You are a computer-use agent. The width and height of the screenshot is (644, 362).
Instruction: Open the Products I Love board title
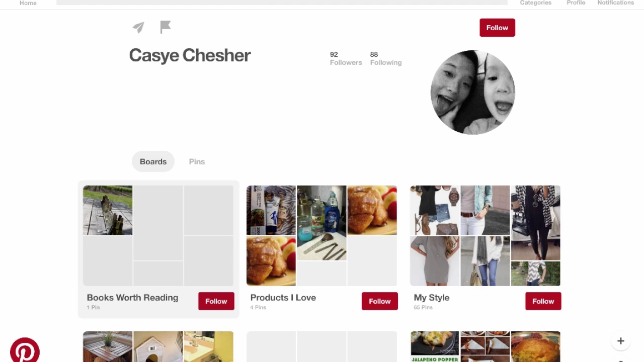[283, 298]
